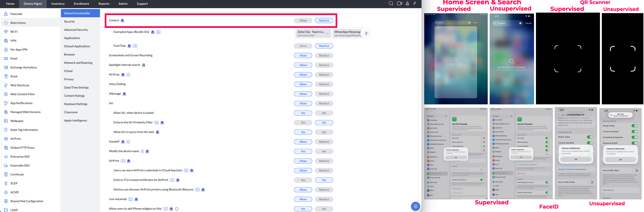Image resolution: width=644 pixels, height=212 pixels.
Task: Go to the Enrollment menu
Action: [x=81, y=4]
